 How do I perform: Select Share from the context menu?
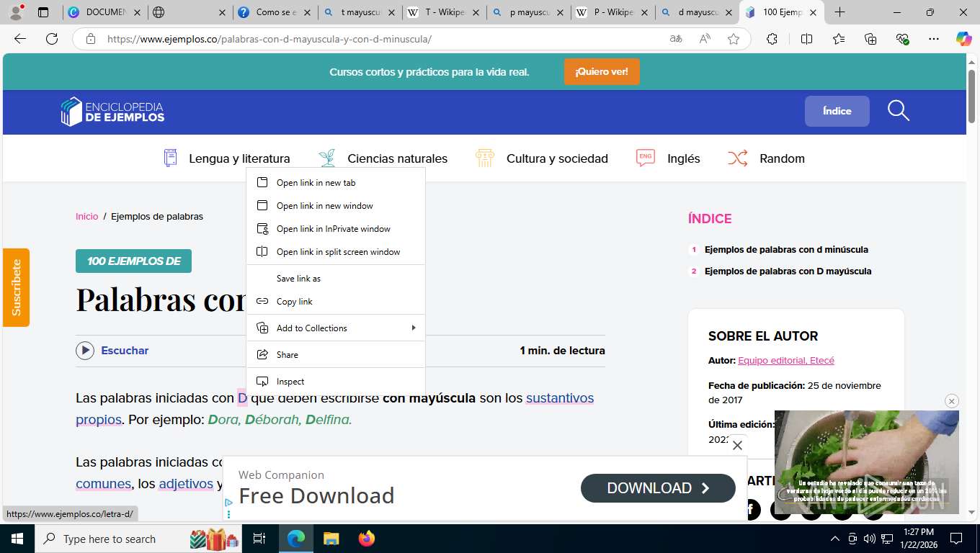coord(336,355)
